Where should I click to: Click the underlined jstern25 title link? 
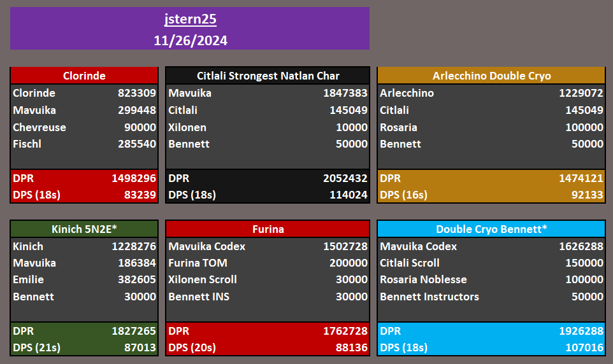pos(190,19)
